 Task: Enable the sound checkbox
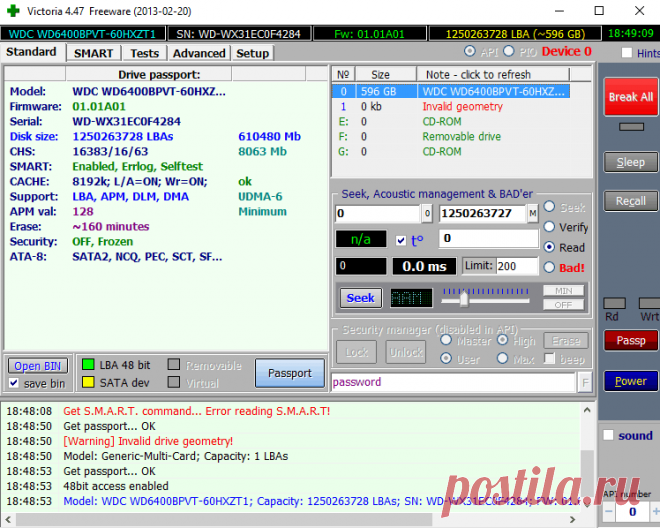(607, 435)
